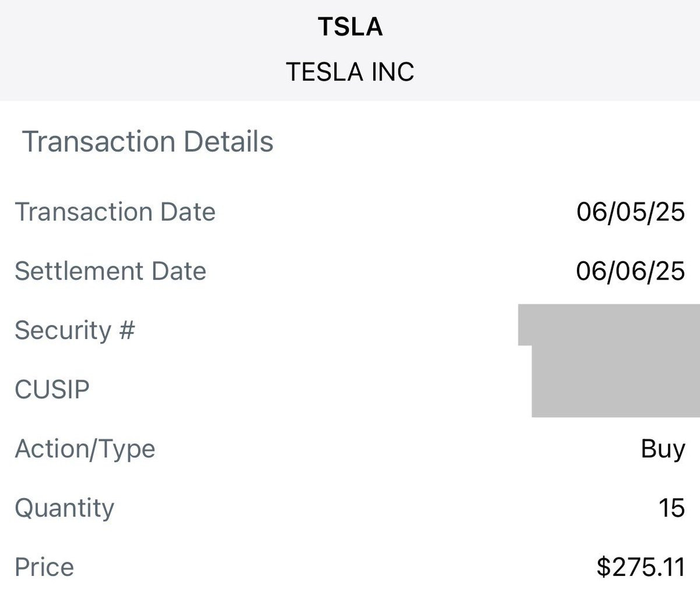Click the Action/Type label
The image size is (700, 598).
[85, 449]
